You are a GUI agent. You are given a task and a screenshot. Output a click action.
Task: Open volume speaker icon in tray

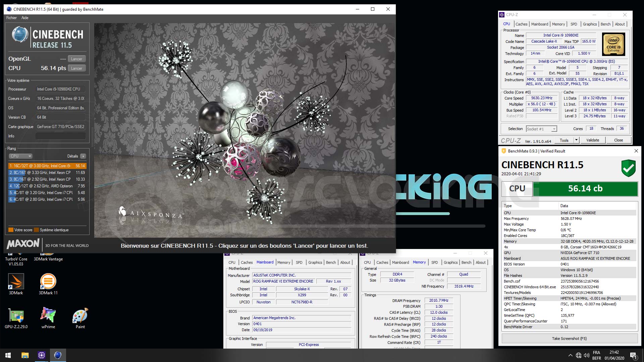point(587,355)
